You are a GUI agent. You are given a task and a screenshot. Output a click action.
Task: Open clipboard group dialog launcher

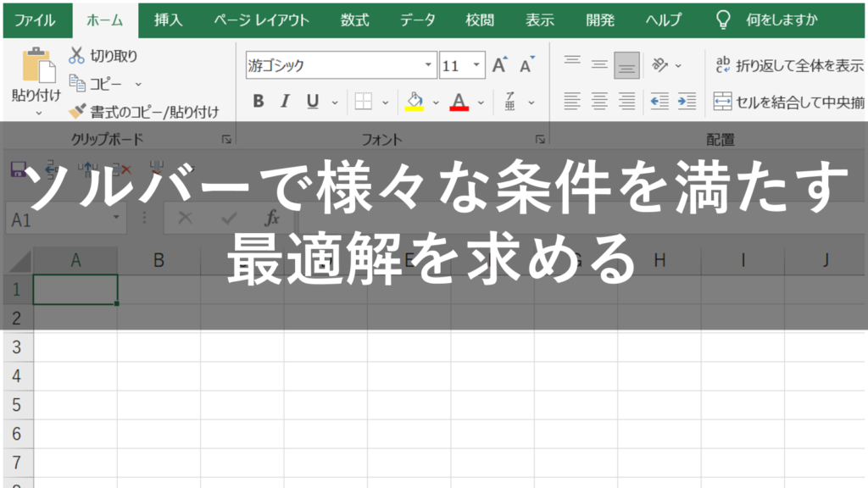[x=226, y=140]
